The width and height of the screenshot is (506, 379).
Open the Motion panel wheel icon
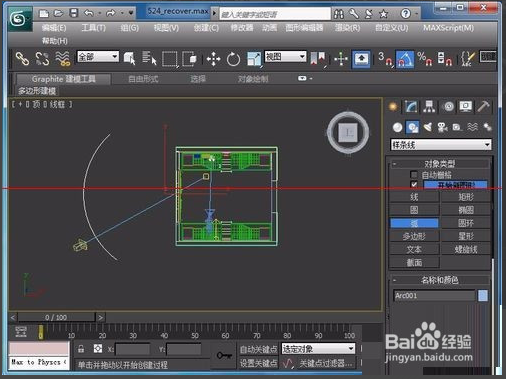pos(448,107)
